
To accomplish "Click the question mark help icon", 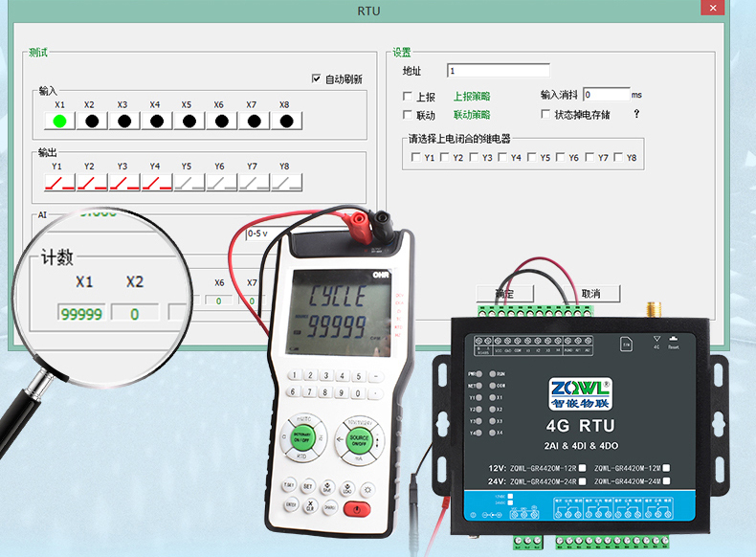I will 636,114.
